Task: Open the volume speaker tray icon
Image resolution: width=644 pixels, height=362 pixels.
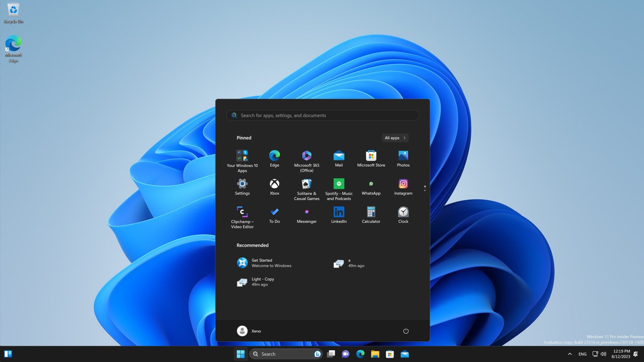Action: click(603, 354)
